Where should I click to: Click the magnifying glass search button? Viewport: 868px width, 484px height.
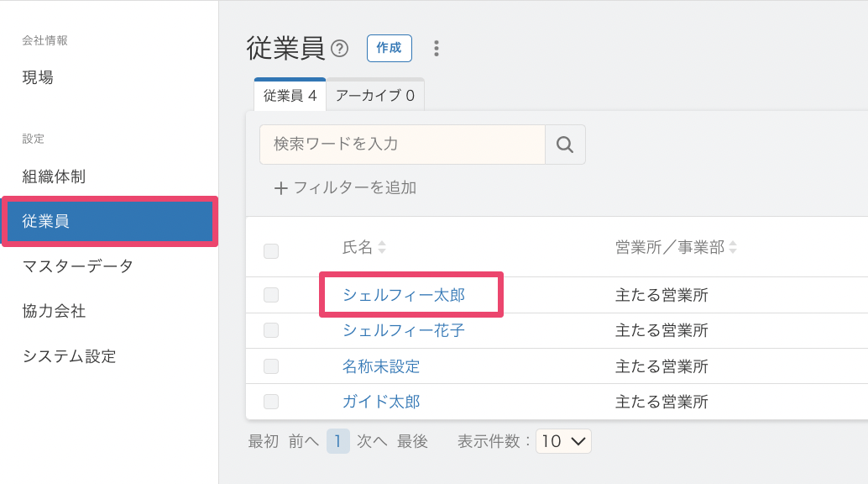point(565,145)
